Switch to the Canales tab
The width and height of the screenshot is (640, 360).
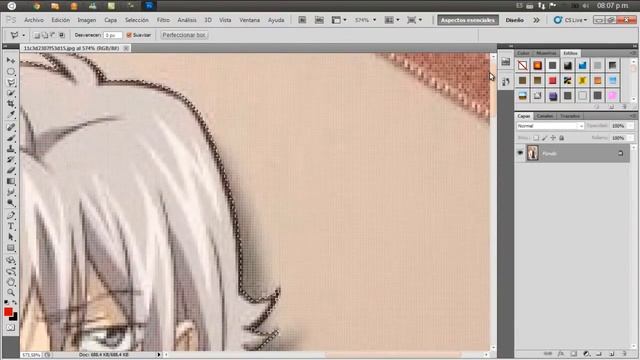[545, 116]
